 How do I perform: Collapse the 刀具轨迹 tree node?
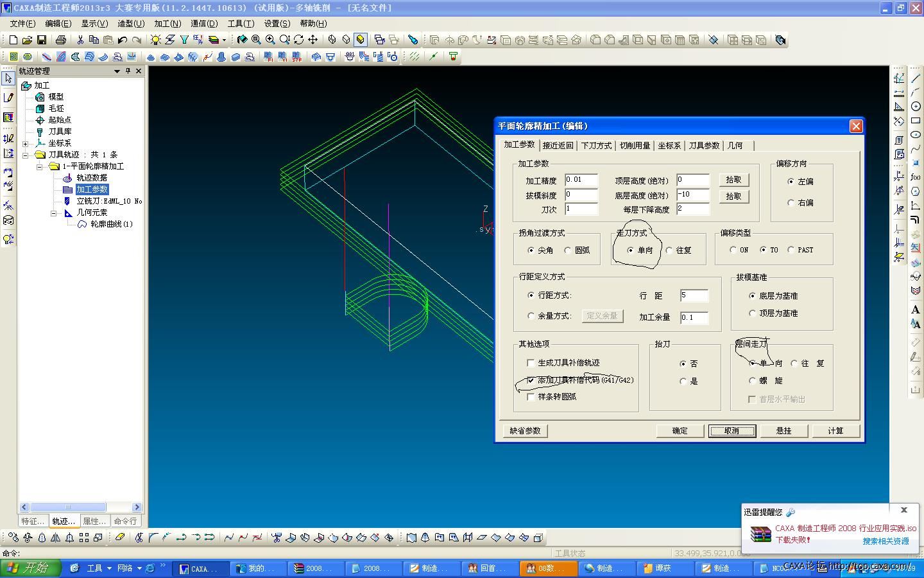tap(26, 155)
